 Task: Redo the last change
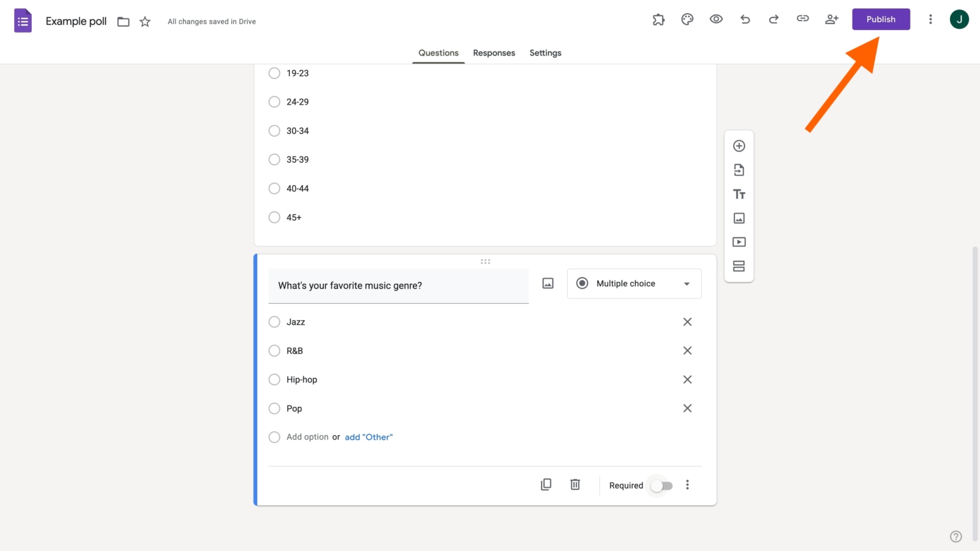pos(773,19)
